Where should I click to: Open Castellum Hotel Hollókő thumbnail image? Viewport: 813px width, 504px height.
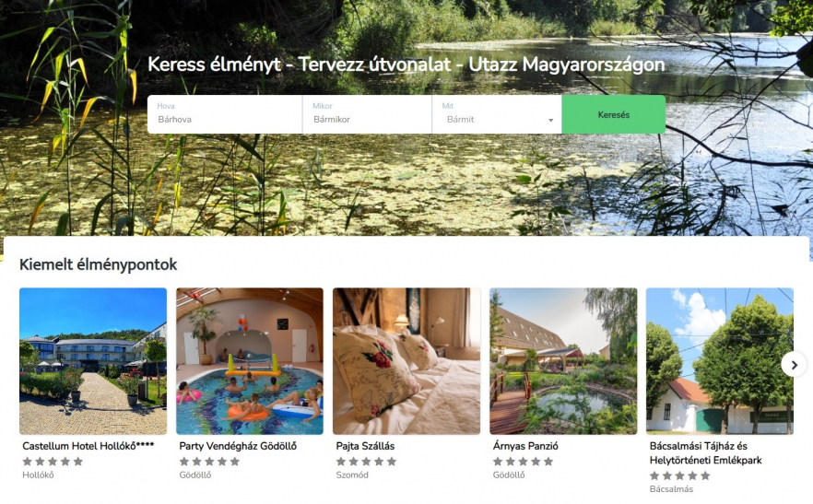[93, 361]
